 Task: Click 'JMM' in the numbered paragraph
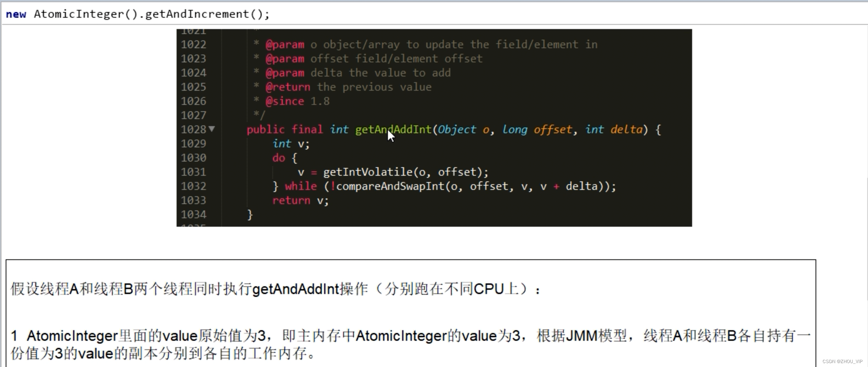(x=582, y=336)
